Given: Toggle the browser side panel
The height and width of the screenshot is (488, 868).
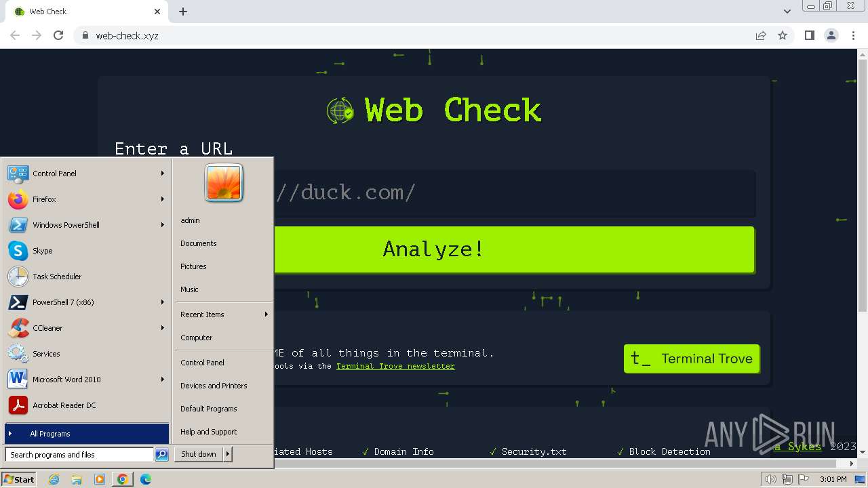Looking at the screenshot, I should 809,35.
